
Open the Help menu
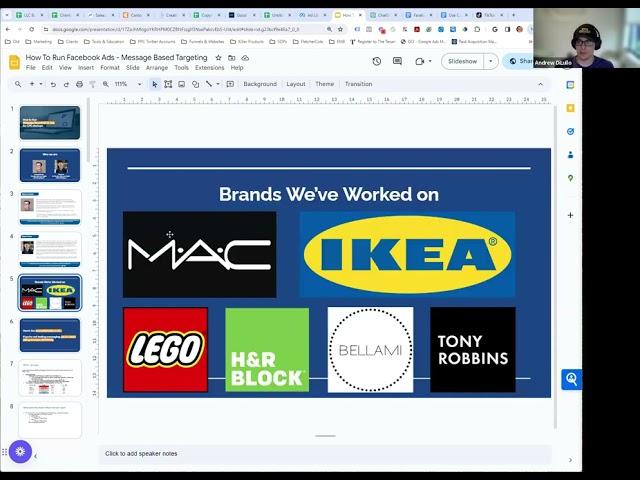[x=237, y=68]
